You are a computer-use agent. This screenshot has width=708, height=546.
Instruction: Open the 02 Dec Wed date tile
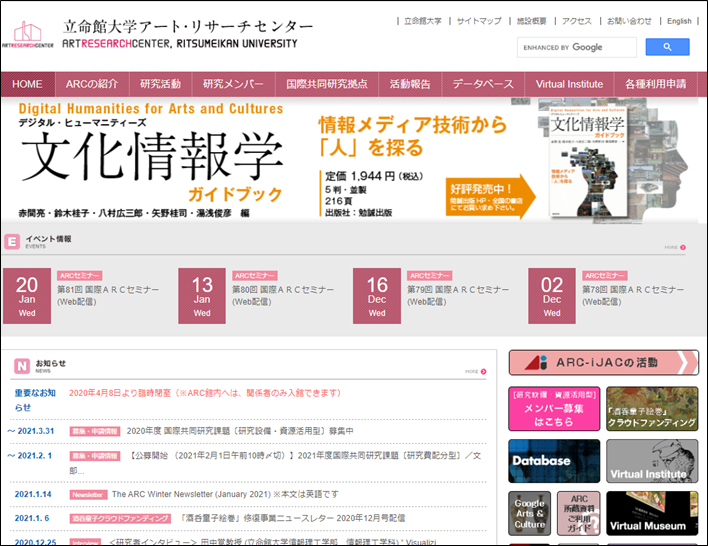[x=552, y=296]
